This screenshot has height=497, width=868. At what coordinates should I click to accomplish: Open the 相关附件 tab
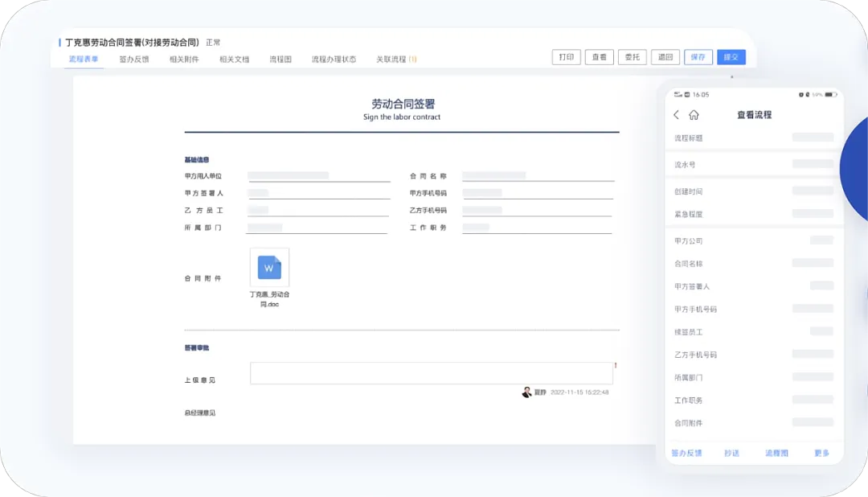(x=184, y=60)
